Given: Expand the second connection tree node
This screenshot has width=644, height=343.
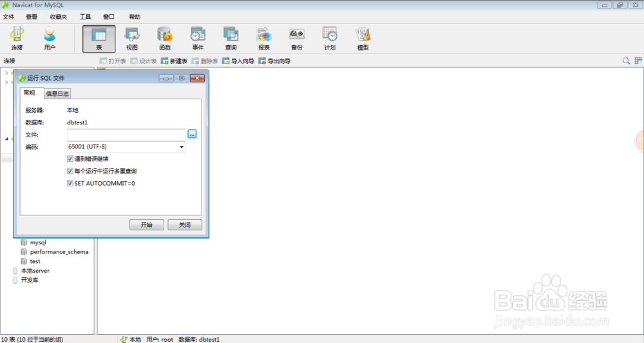Looking at the screenshot, I should click(6, 83).
